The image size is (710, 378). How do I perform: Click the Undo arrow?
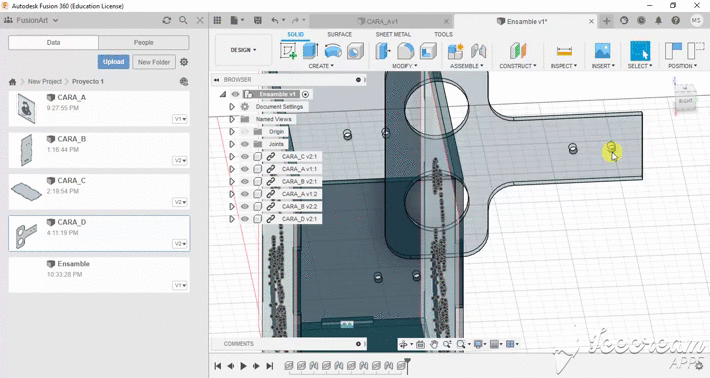[x=275, y=20]
